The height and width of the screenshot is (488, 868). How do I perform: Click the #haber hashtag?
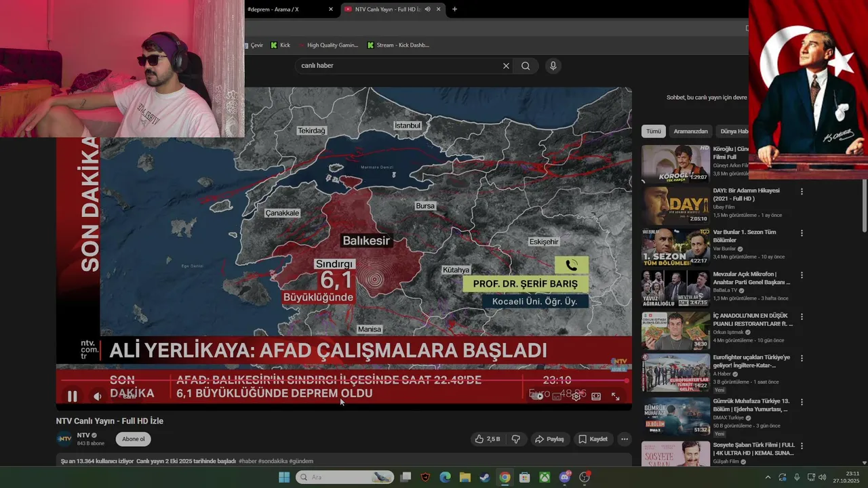click(248, 461)
